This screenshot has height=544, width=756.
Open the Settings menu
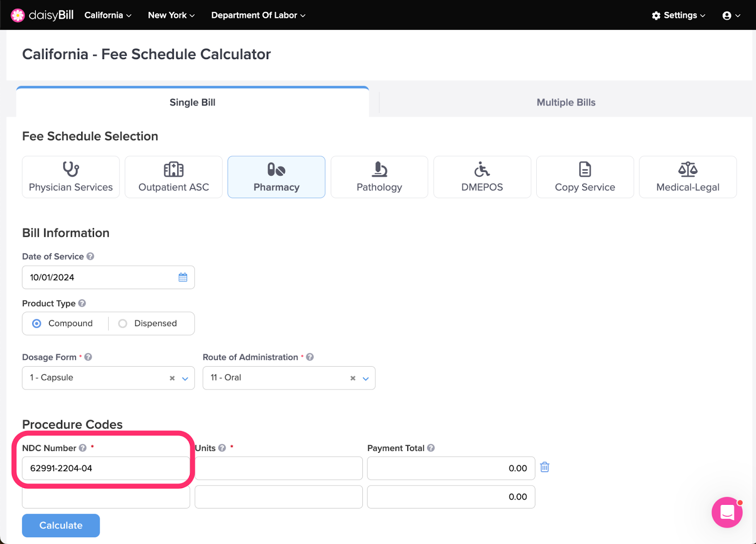pos(679,15)
